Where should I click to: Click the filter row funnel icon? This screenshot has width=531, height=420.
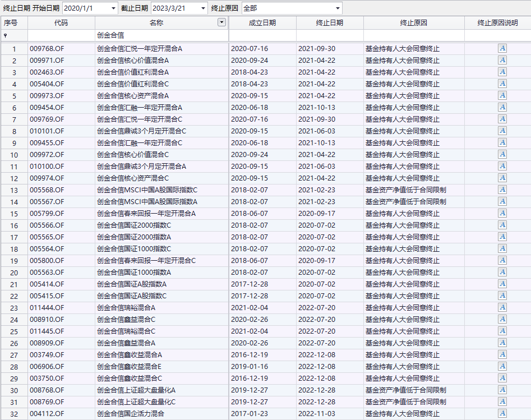(x=6, y=35)
